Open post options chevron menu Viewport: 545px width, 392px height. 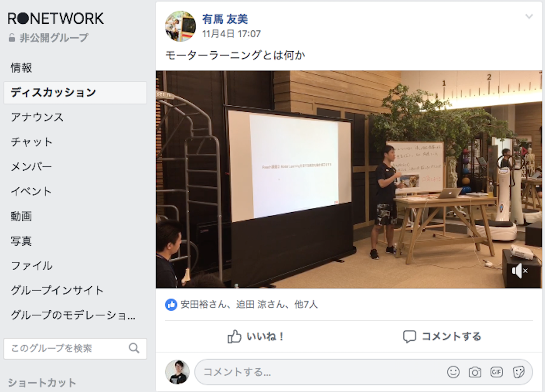(529, 16)
